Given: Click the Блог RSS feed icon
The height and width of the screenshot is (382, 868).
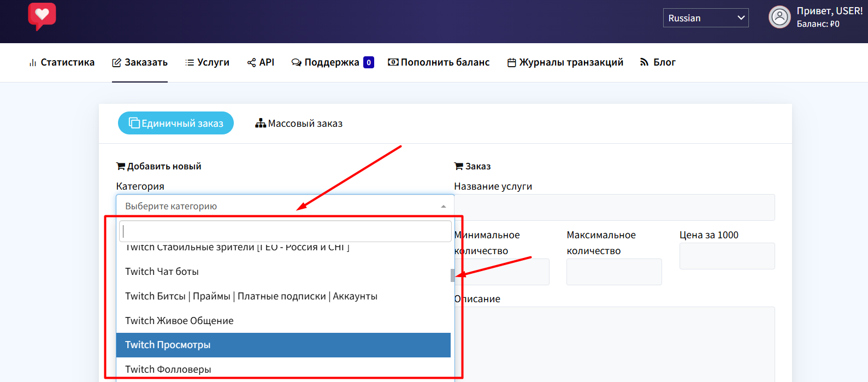Looking at the screenshot, I should tap(644, 62).
